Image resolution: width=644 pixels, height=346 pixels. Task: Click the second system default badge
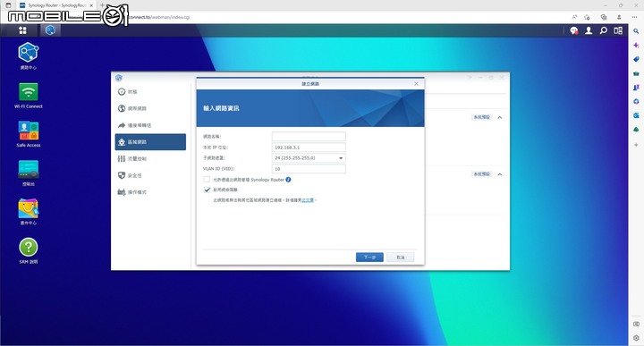[x=481, y=174]
